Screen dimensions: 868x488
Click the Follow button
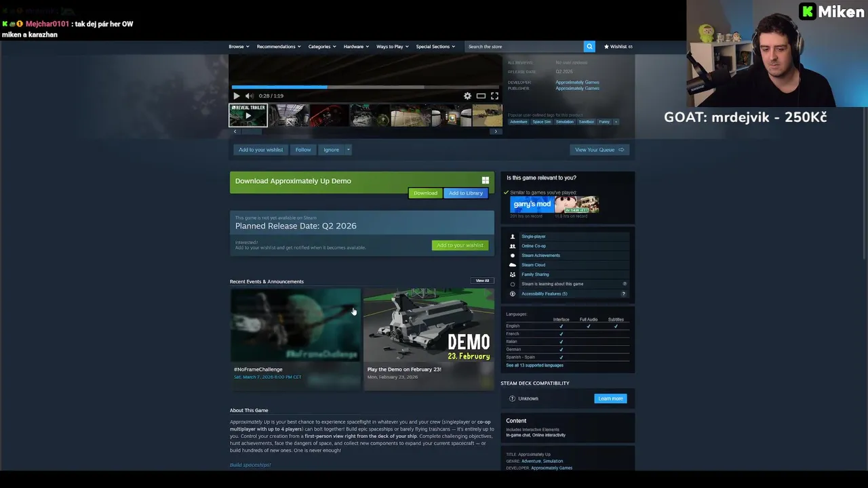pos(303,150)
